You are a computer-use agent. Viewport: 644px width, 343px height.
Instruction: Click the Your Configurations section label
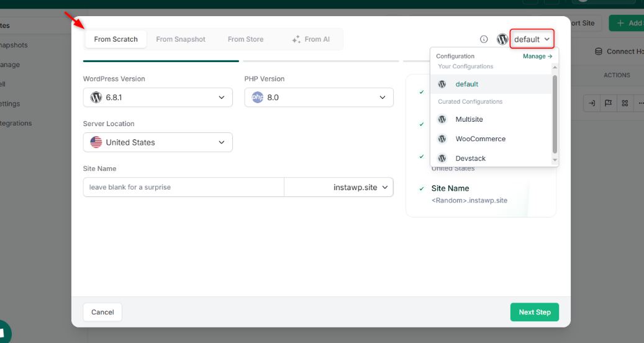click(x=465, y=66)
